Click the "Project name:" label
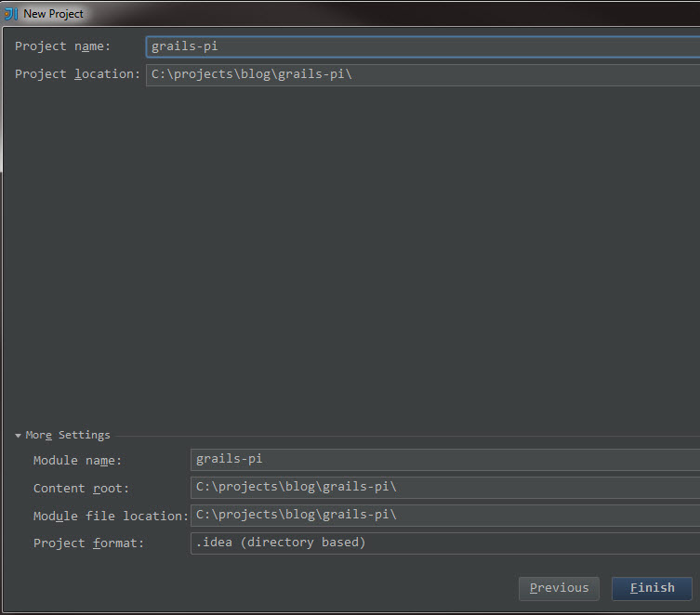 tap(62, 46)
